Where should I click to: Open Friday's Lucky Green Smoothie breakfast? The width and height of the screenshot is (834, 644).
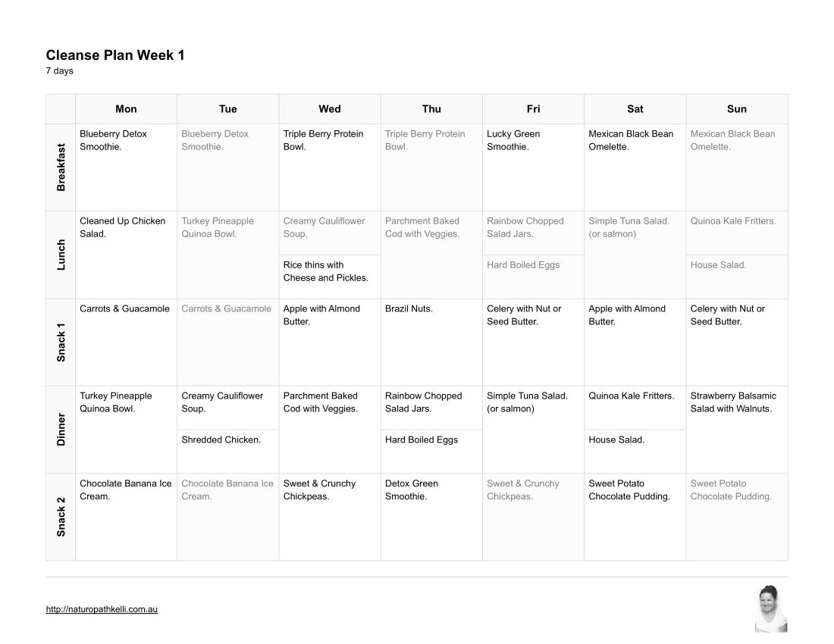tap(513, 140)
